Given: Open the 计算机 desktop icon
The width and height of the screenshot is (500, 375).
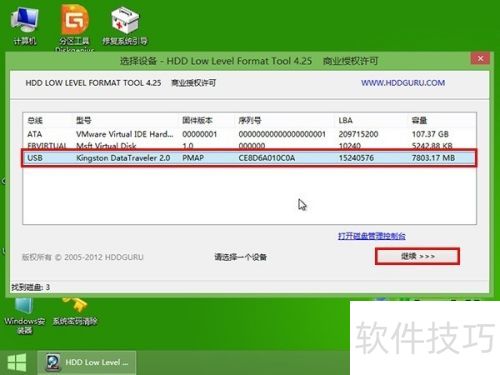Looking at the screenshot, I should [24, 27].
